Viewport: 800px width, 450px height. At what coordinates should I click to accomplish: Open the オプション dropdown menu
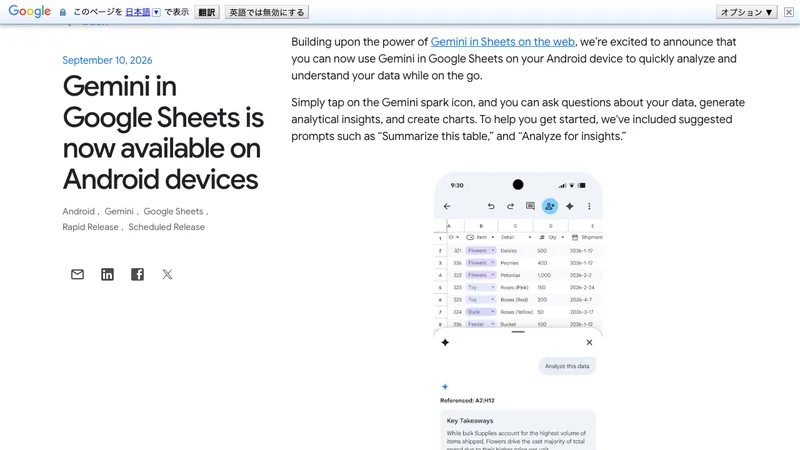pos(746,12)
